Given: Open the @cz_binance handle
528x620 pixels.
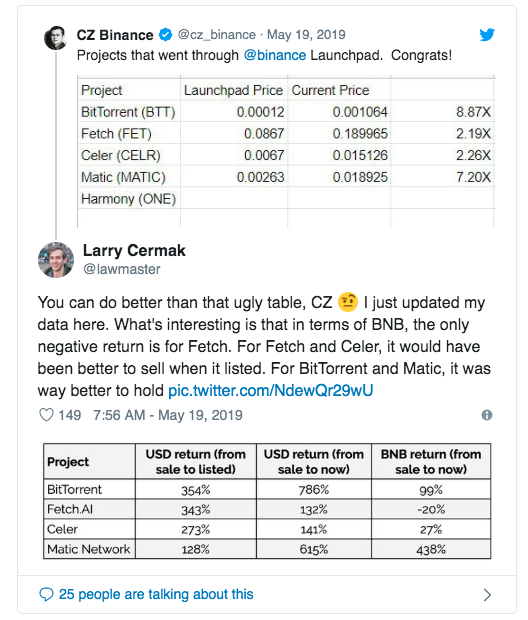Looking at the screenshot, I should point(217,35).
